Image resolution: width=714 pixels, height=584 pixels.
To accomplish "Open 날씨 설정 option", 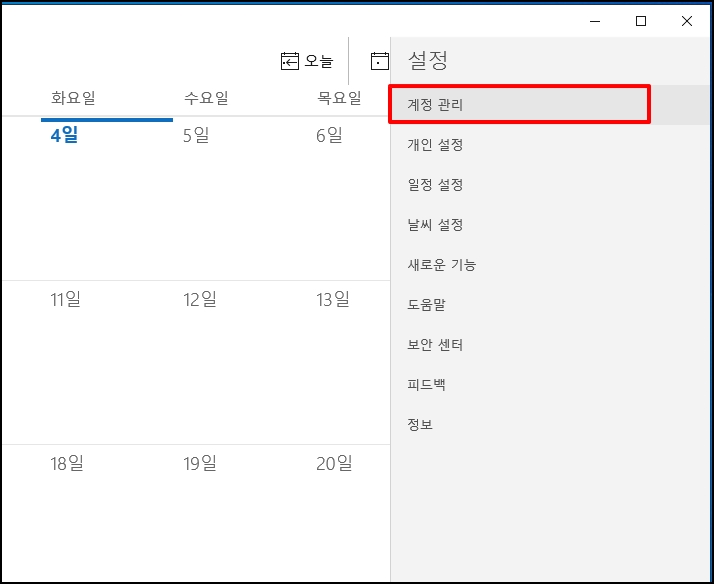I will click(552, 224).
